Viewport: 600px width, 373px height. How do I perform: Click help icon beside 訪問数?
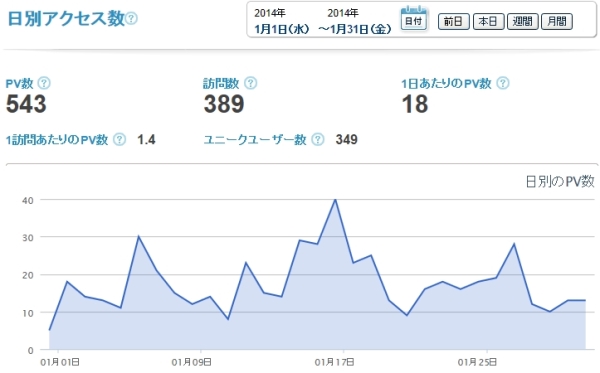(x=251, y=83)
